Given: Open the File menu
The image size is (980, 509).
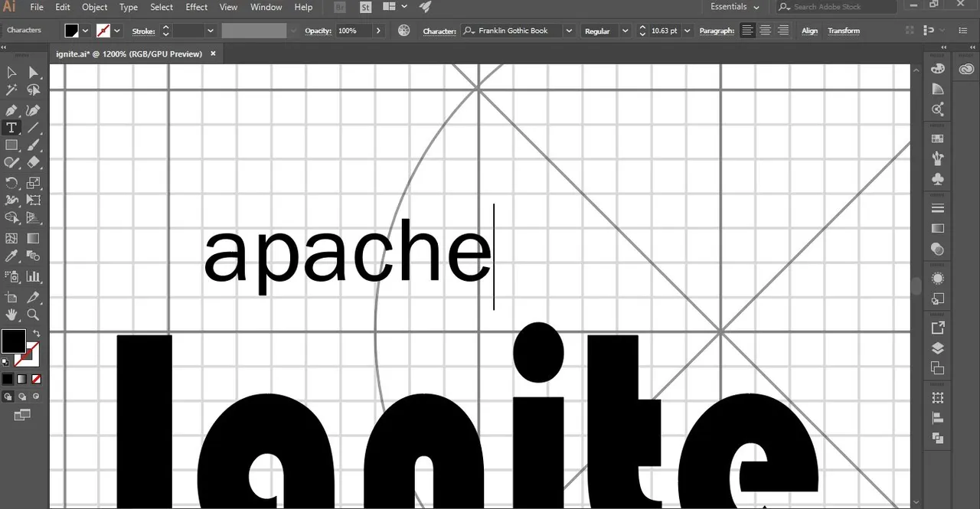Looking at the screenshot, I should pos(37,7).
